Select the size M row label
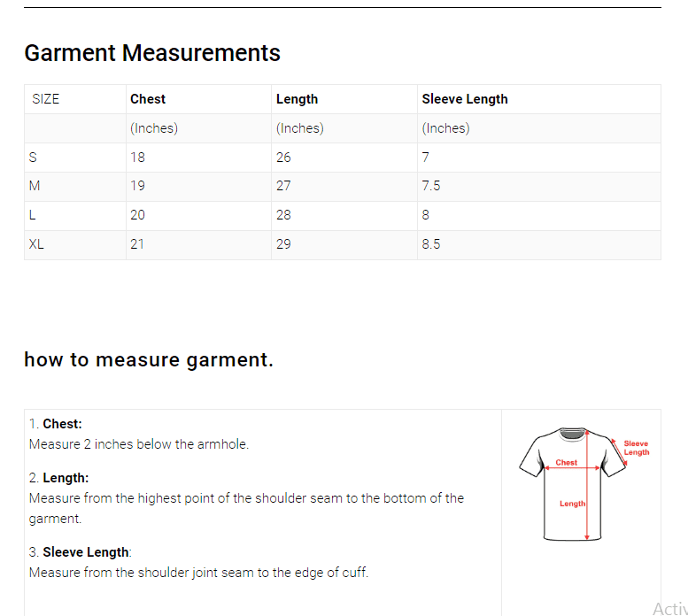688x616 pixels. [x=35, y=186]
